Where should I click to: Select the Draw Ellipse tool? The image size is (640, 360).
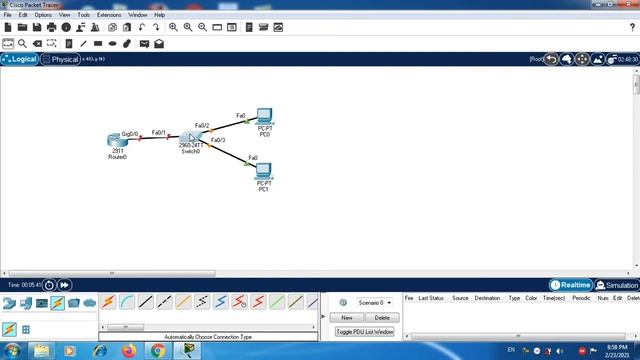point(113,44)
